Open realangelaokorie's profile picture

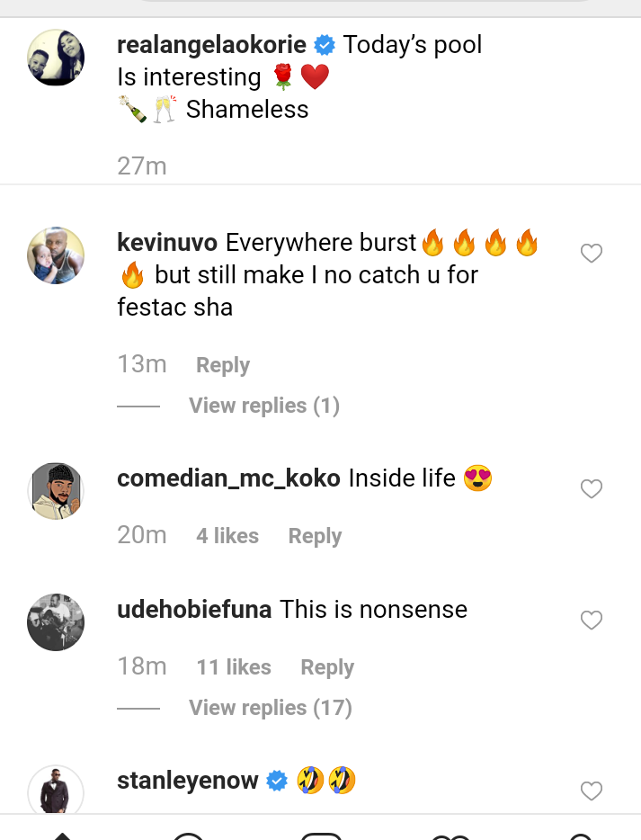(x=57, y=58)
